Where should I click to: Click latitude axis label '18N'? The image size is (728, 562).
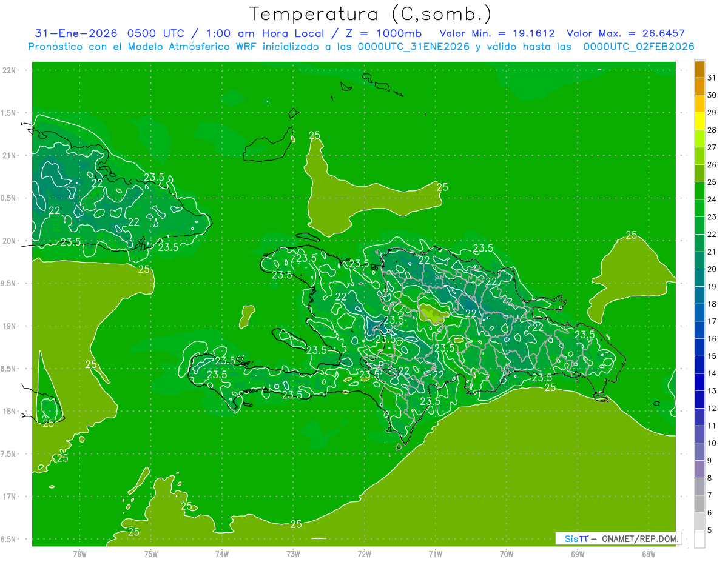click(x=9, y=411)
